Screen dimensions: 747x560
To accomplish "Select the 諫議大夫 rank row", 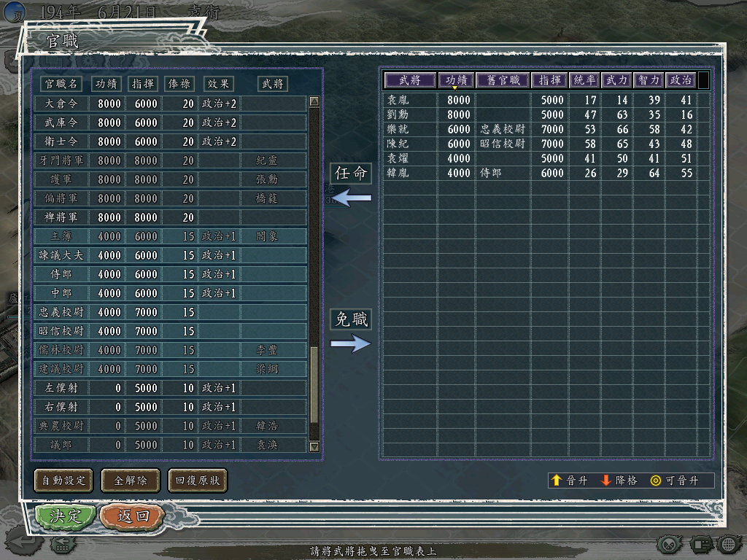I will click(170, 255).
